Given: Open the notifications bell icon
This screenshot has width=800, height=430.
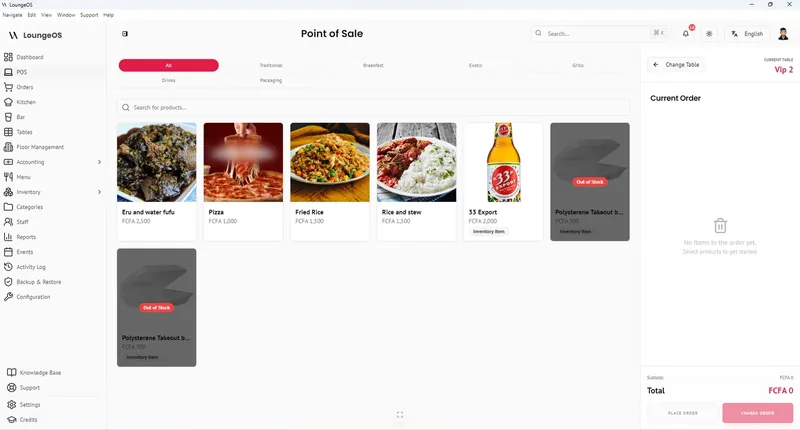Looking at the screenshot, I should [x=686, y=34].
